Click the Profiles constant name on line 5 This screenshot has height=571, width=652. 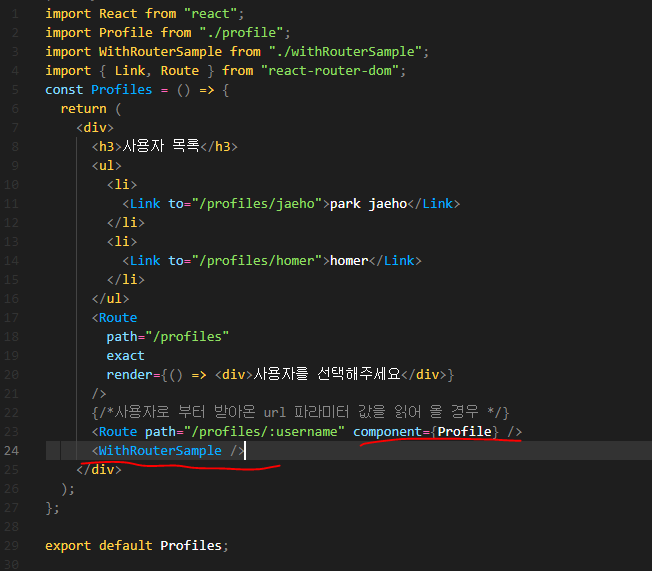(121, 90)
